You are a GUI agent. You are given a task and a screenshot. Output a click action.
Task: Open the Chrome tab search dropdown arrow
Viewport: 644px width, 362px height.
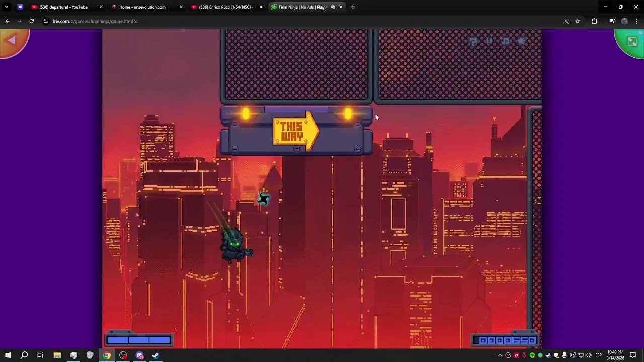(x=7, y=7)
